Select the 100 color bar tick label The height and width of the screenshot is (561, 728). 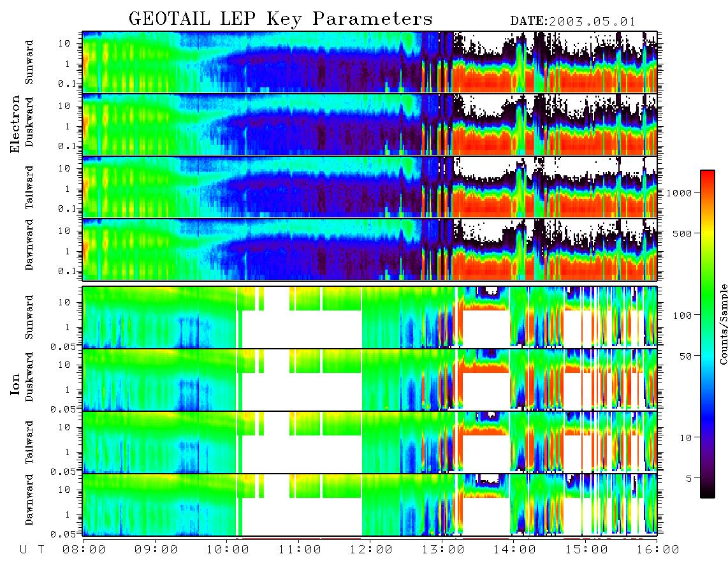682,316
